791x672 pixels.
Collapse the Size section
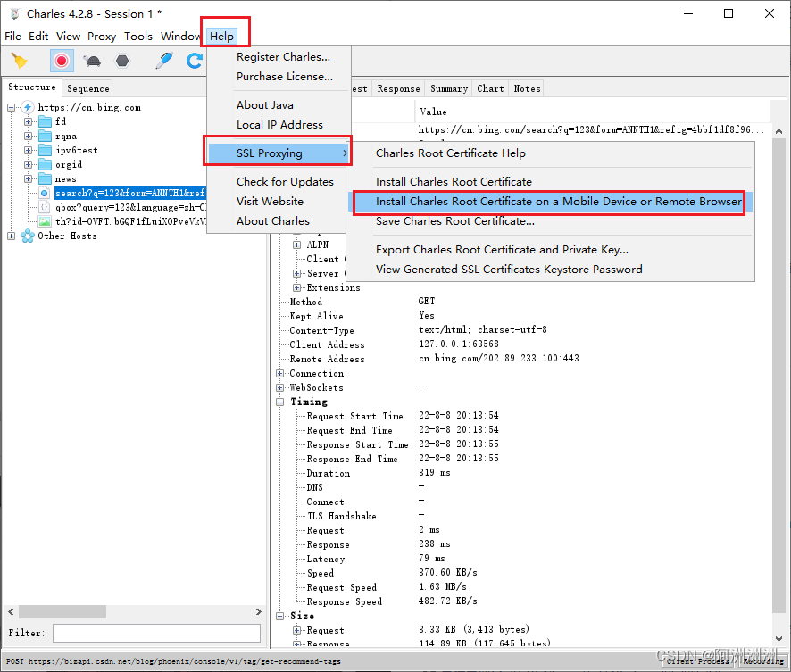point(280,616)
